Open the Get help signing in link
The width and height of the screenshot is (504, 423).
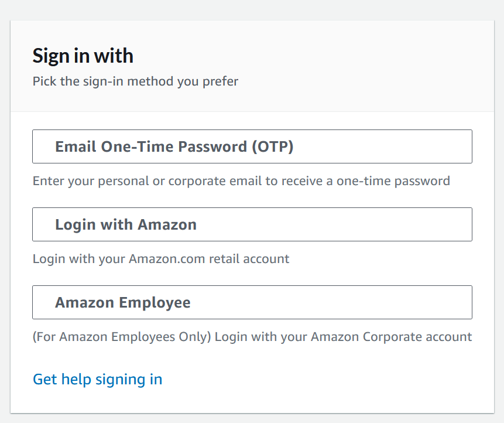pyautogui.click(x=97, y=379)
